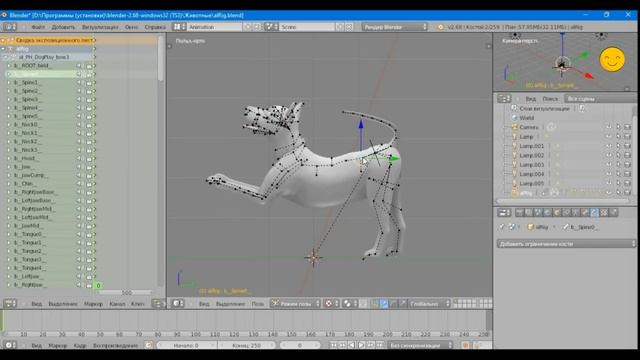Toggle Lamp.002 selectability cursor icon
The width and height of the screenshot is (640, 360).
[x=618, y=155]
